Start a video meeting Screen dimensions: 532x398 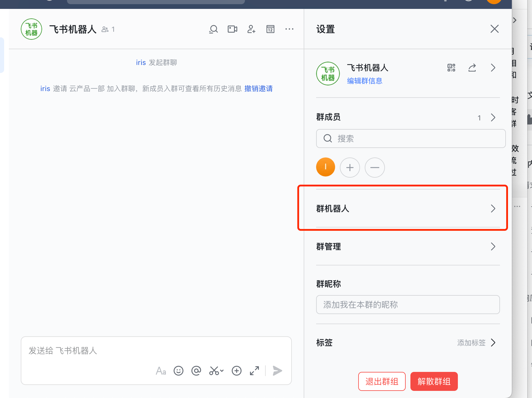pyautogui.click(x=232, y=29)
